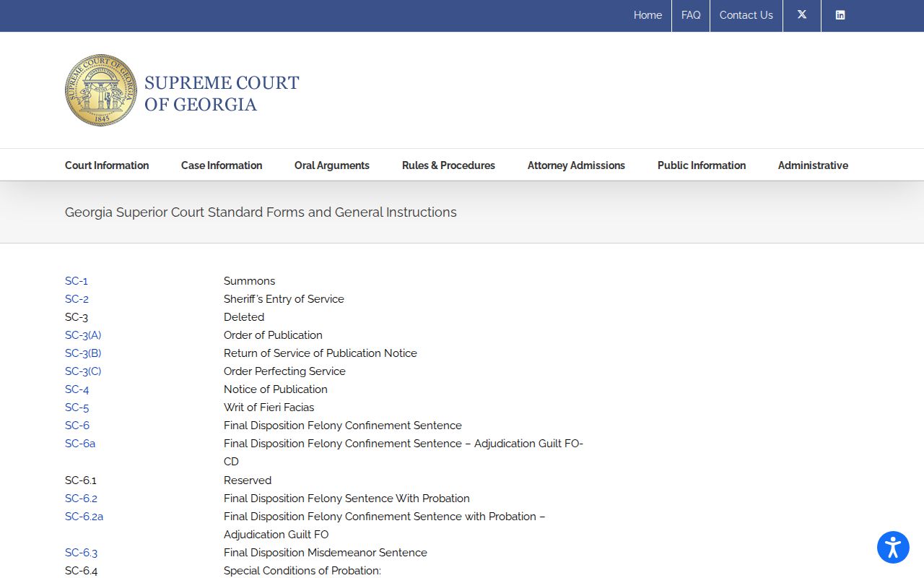This screenshot has height=578, width=924.
Task: Open the SC-4 Notice of Publication link
Action: 77,389
